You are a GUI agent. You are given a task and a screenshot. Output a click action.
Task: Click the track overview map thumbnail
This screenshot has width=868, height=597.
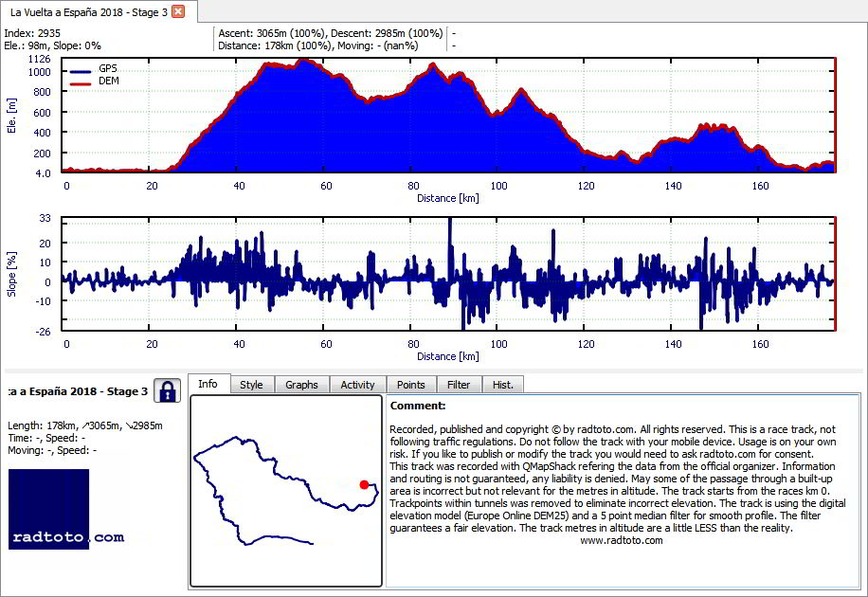tap(286, 491)
